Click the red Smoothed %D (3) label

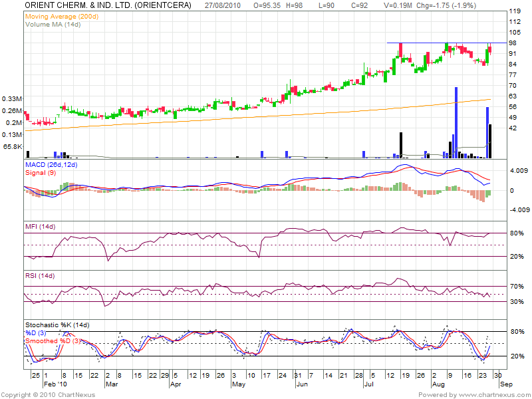click(x=53, y=341)
